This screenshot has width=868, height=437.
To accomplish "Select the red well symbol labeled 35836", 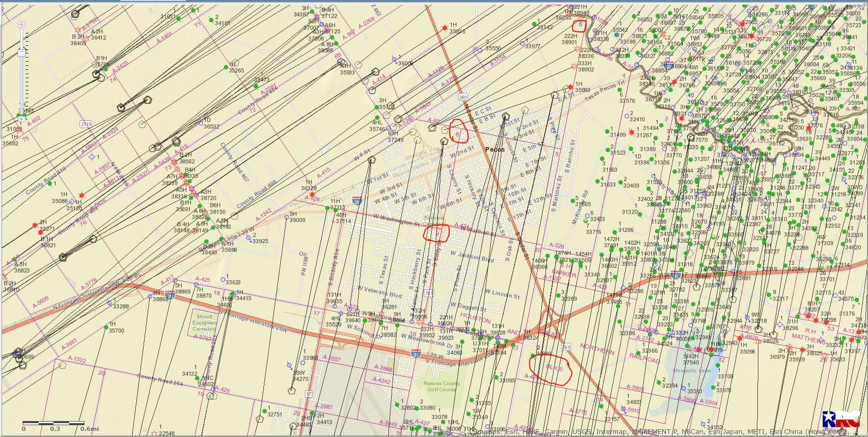I will 445,28.
